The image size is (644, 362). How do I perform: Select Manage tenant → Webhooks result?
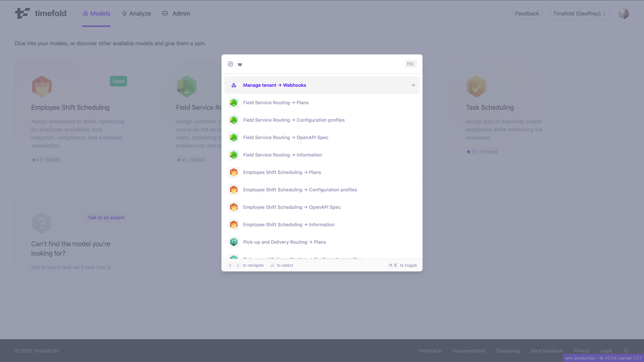[322, 85]
